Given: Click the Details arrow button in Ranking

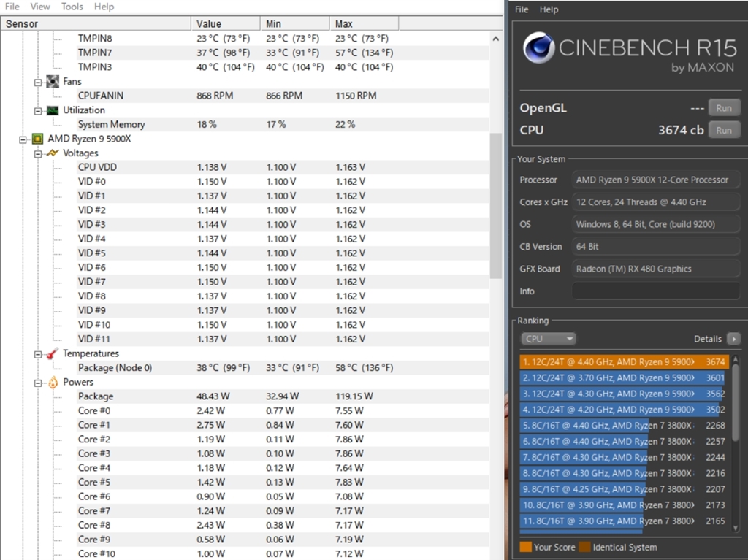Looking at the screenshot, I should (734, 339).
